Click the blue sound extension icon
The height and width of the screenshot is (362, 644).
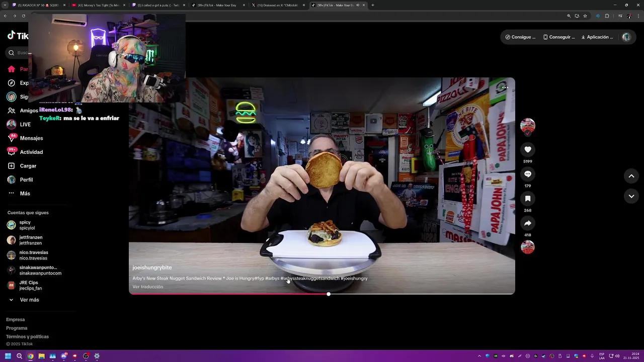598,16
